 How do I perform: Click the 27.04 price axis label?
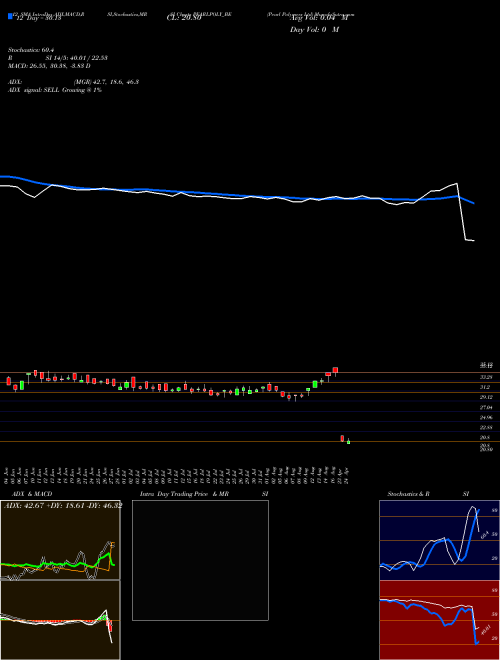point(486,407)
